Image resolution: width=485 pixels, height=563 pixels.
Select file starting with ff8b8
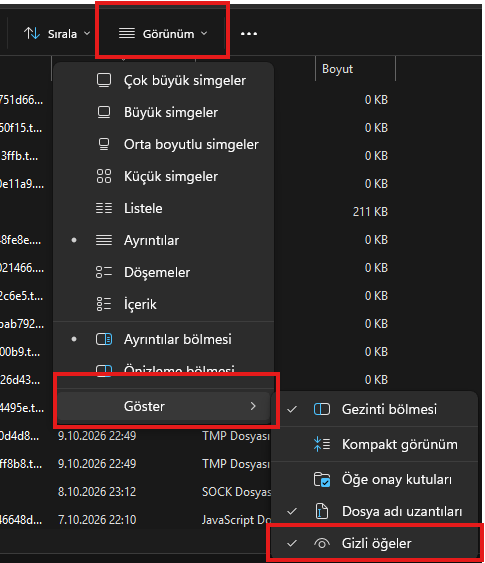point(21,464)
